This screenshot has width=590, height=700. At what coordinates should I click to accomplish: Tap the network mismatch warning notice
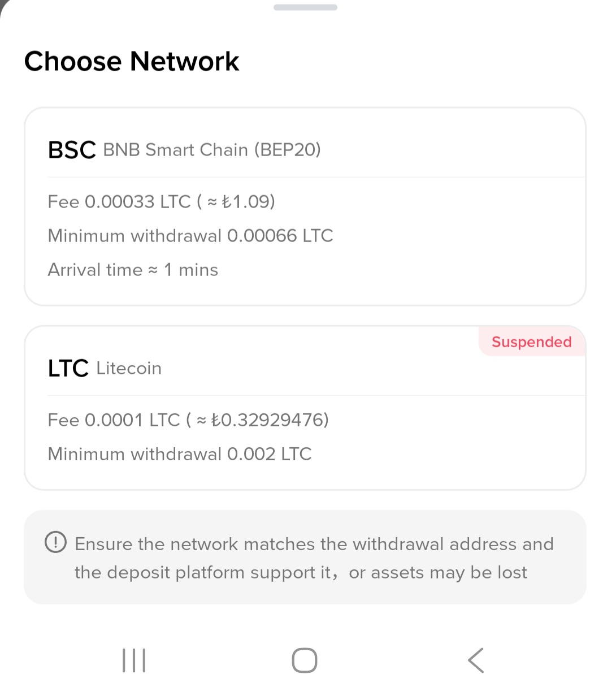tap(305, 558)
